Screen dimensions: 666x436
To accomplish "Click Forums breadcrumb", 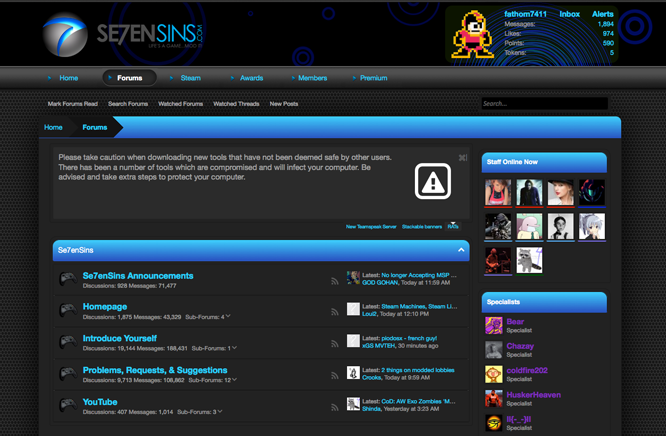I will pos(95,127).
